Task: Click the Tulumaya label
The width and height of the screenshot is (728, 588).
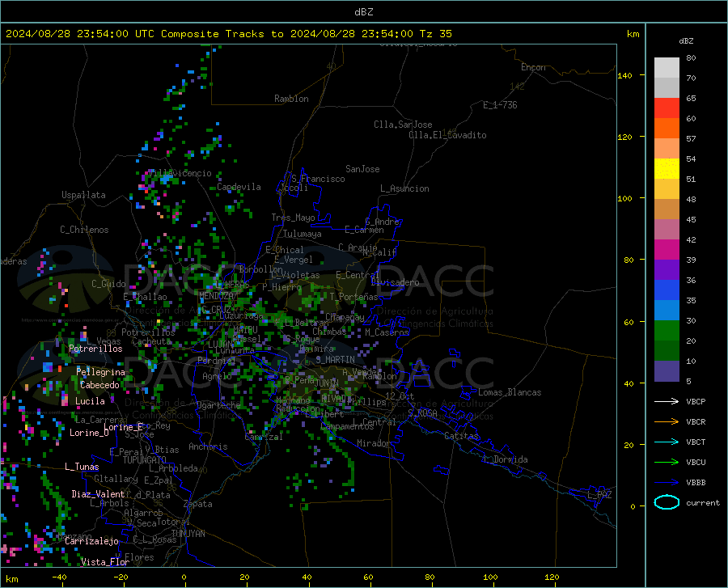Action: (x=303, y=234)
